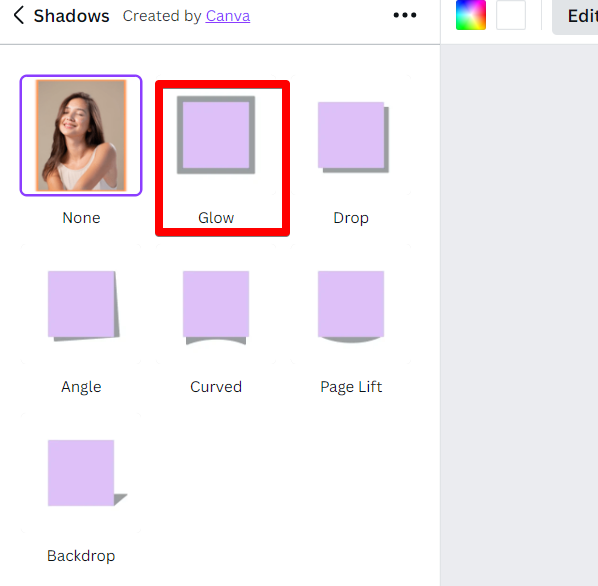
Task: Open the three-dot more options menu
Action: tap(405, 15)
